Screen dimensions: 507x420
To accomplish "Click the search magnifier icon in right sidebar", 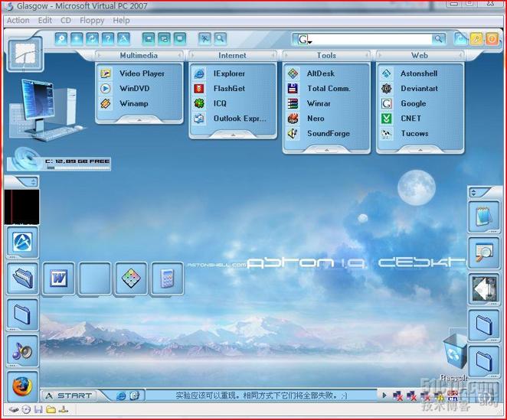I will pos(484,252).
